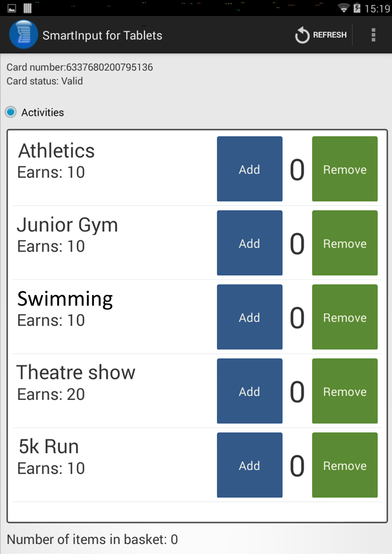Viewport: 392px width, 554px height.
Task: Remove an Athletics activity
Action: 345,169
